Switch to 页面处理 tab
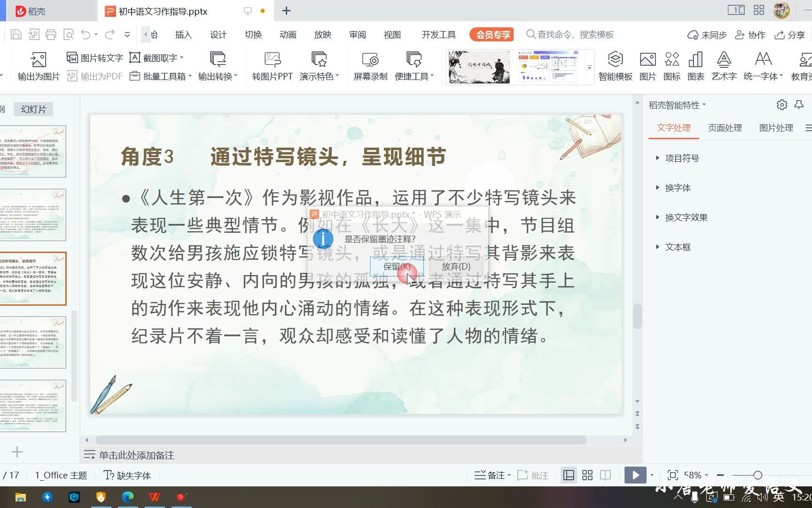Viewport: 812px width, 508px height. pyautogui.click(x=725, y=128)
